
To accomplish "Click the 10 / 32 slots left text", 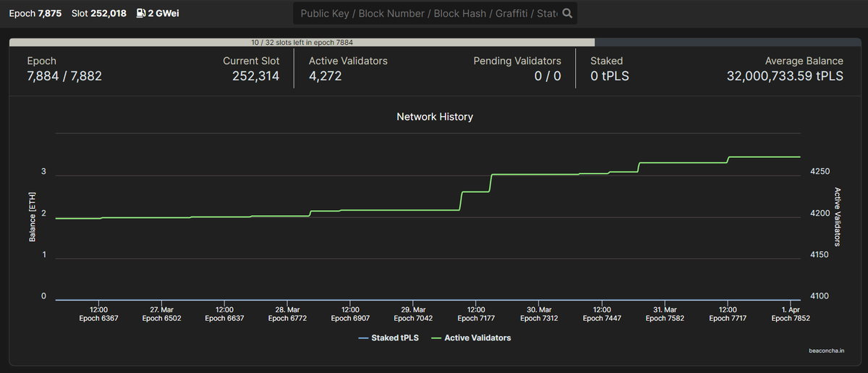I will (302, 43).
